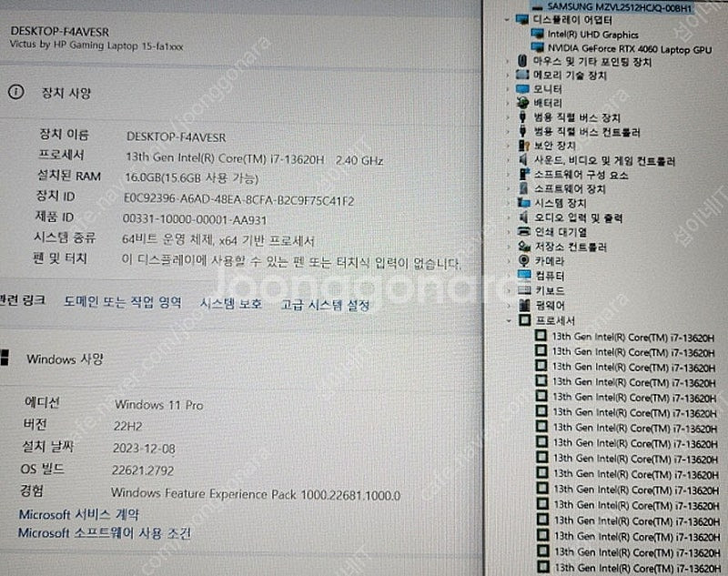Select the 저장소 컨트롤러 tree row

tap(571, 247)
